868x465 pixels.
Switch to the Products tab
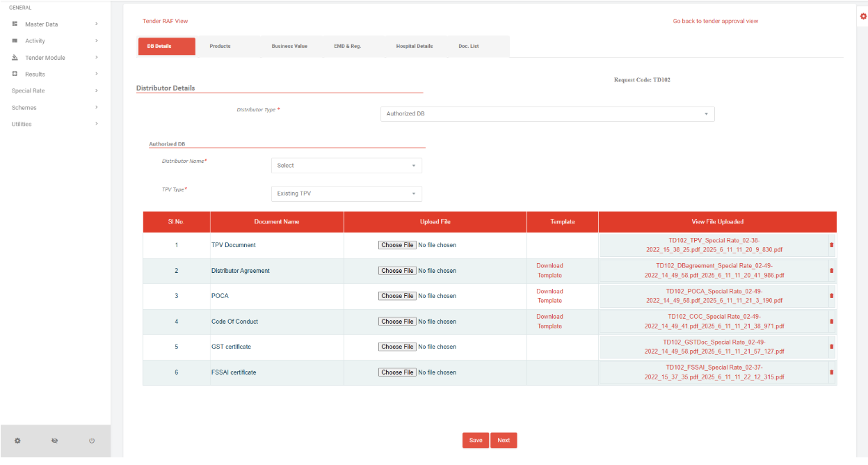(220, 47)
